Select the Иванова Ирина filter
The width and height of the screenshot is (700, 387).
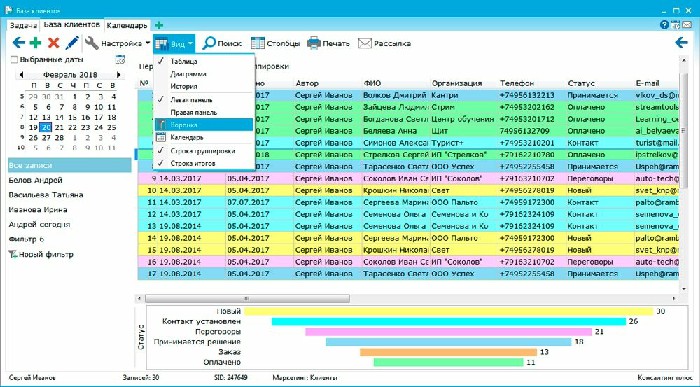(38, 210)
